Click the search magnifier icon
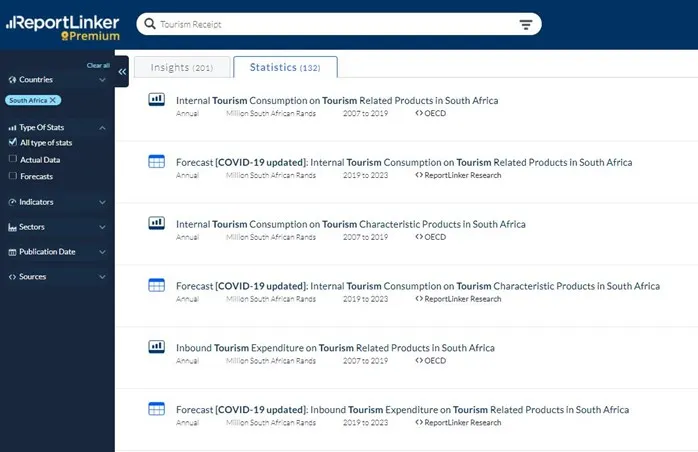 (x=149, y=24)
